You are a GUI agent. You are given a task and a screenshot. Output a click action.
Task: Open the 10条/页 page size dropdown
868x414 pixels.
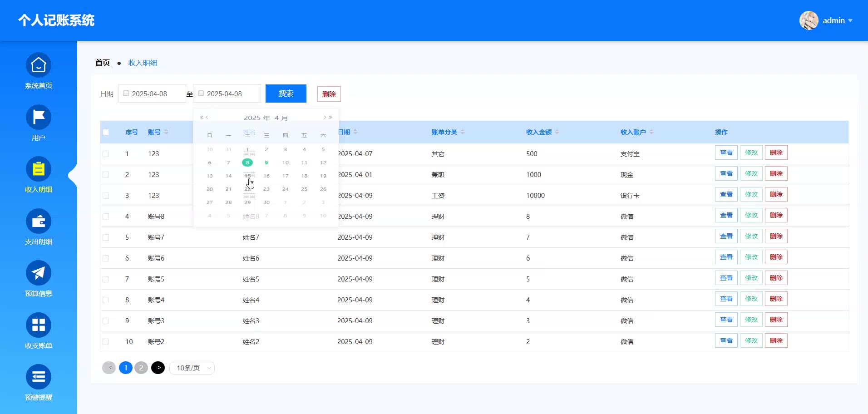pos(192,368)
